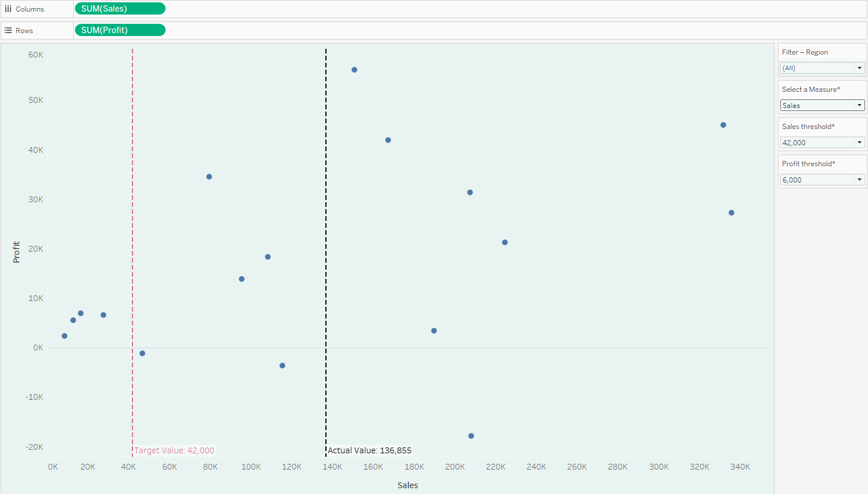Select the negative-profit point just right of target line
868x494 pixels.
pyautogui.click(x=142, y=353)
